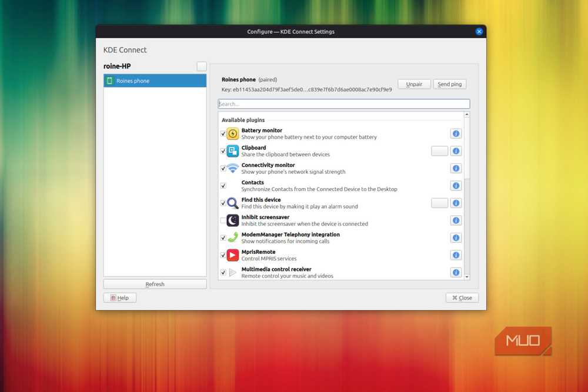Toggle Multimedia control receiver checkbox
Viewport: 588px width, 392px height.
pos(223,273)
